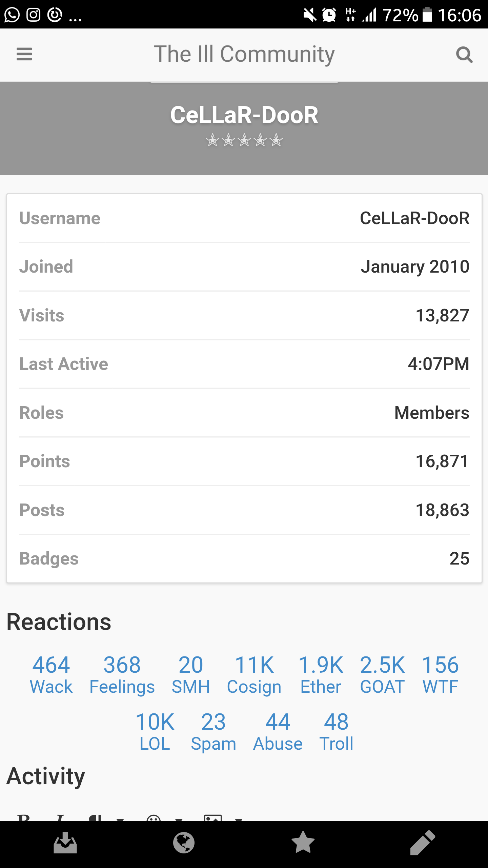Open the 48 Troll reactions
The width and height of the screenshot is (488, 868).
(x=337, y=731)
